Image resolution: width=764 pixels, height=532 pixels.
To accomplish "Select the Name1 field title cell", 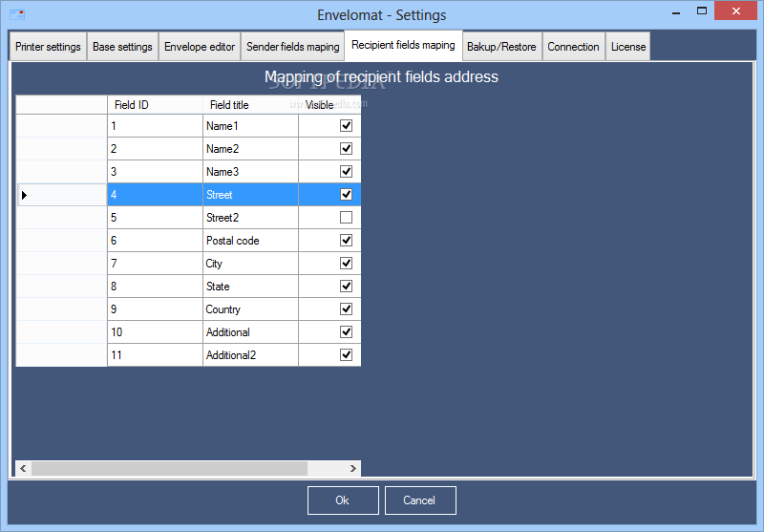I will point(250,126).
